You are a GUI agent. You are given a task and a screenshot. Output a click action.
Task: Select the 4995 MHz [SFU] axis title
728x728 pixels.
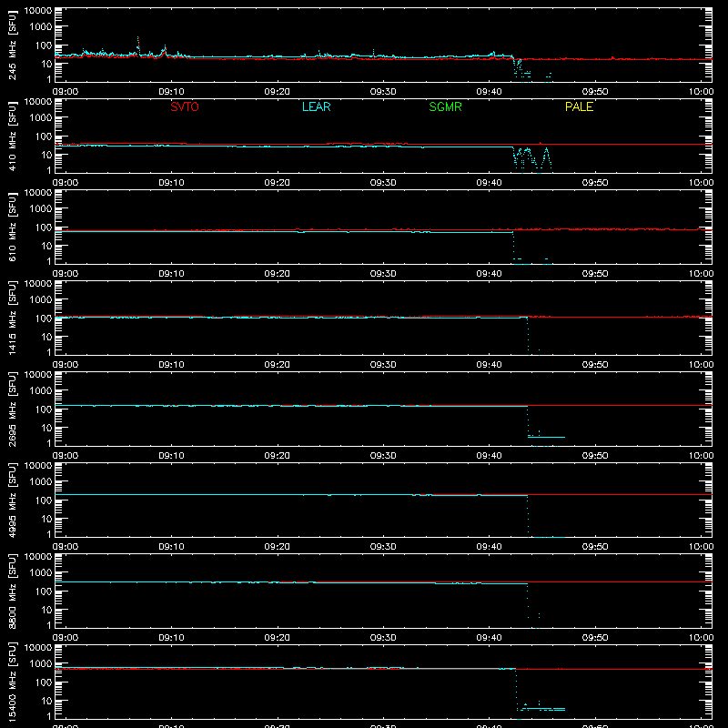tap(12, 500)
